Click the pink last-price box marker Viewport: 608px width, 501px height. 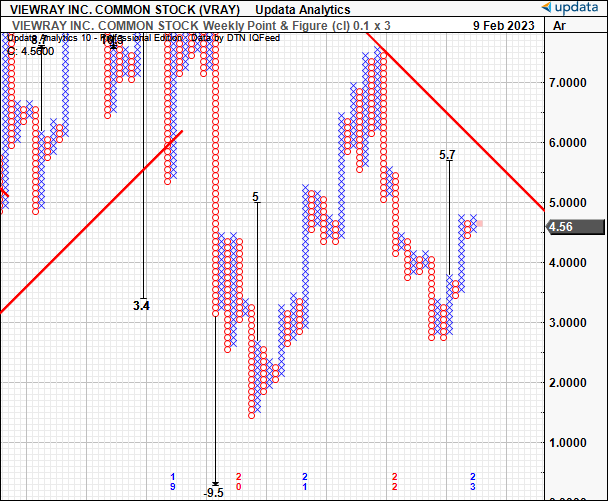click(x=480, y=224)
